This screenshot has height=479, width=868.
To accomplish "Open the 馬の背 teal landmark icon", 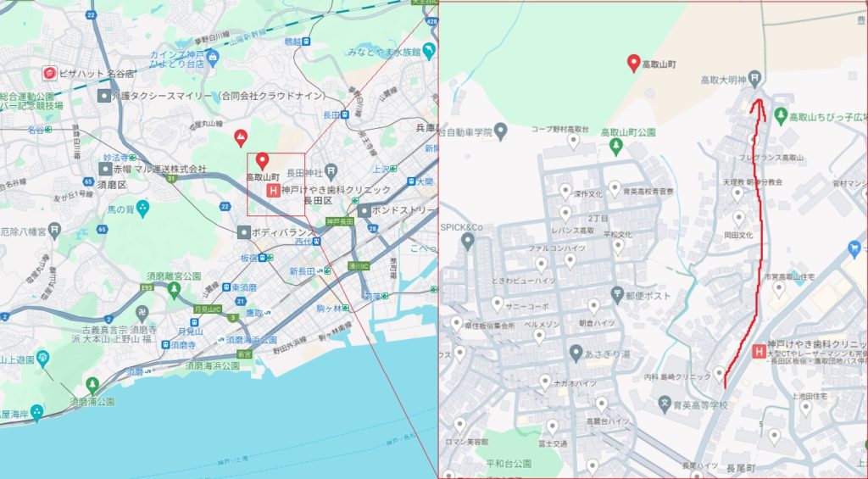I will tap(142, 209).
